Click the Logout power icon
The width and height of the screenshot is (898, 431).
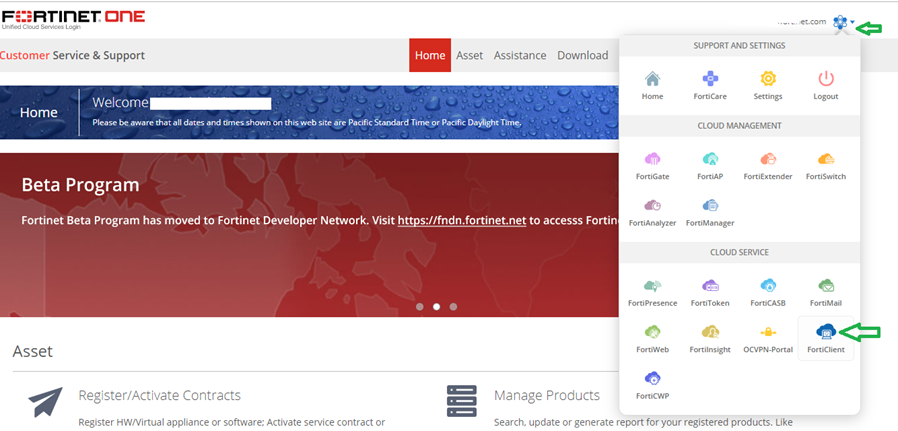click(826, 79)
